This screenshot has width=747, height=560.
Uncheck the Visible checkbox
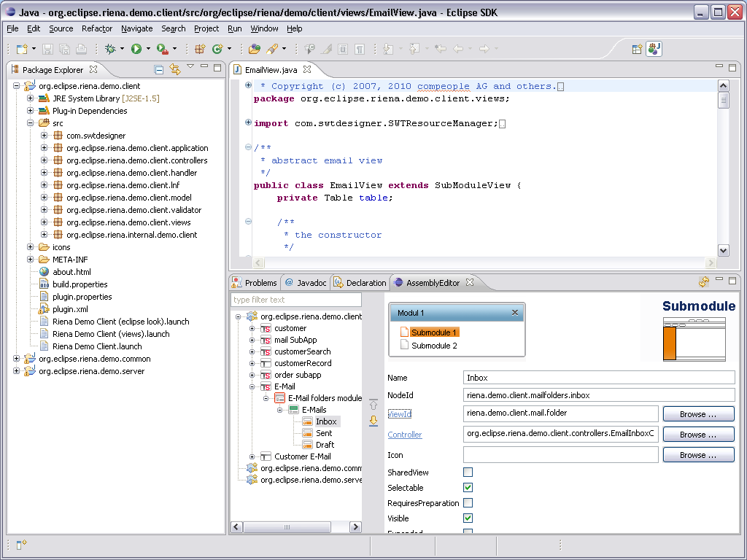468,518
